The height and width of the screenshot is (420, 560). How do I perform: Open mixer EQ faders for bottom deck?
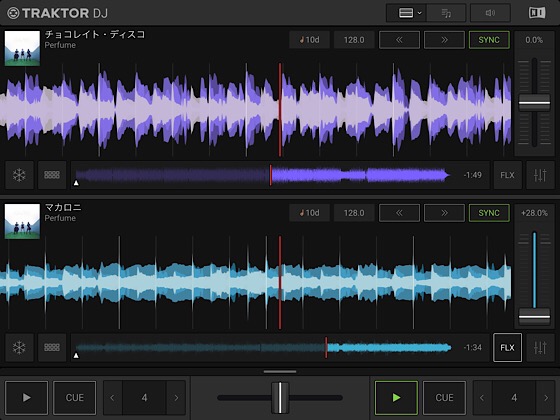pos(540,348)
